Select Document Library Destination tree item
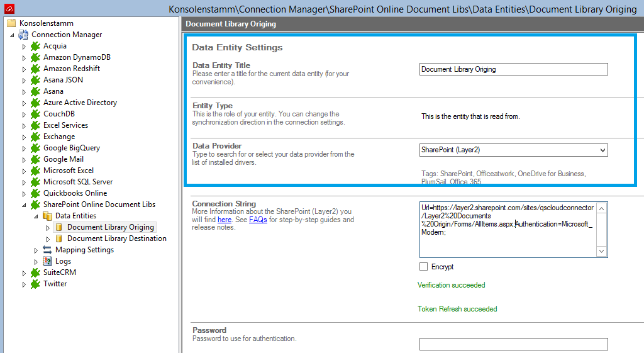Viewport: 644px width, 353px height. point(116,238)
